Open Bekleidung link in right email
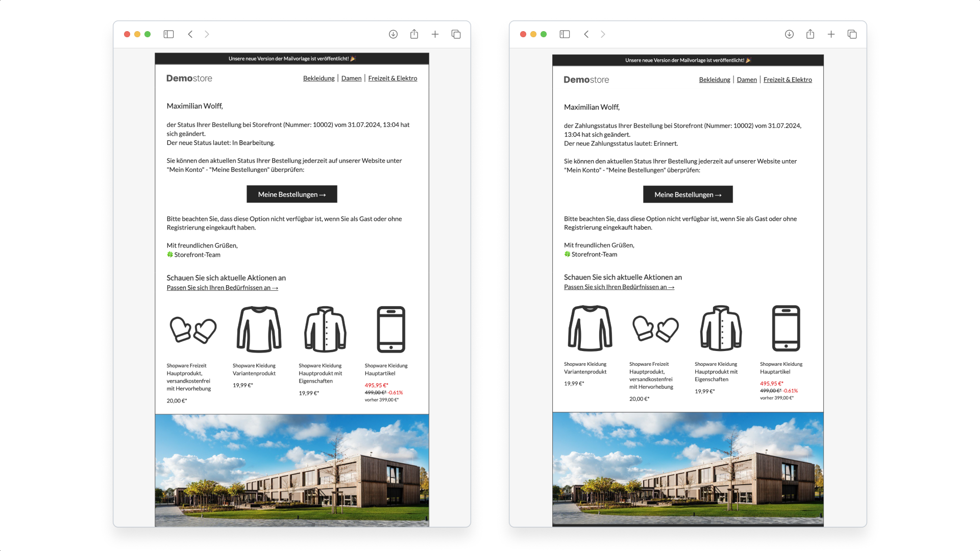This screenshot has width=980, height=551. (715, 80)
